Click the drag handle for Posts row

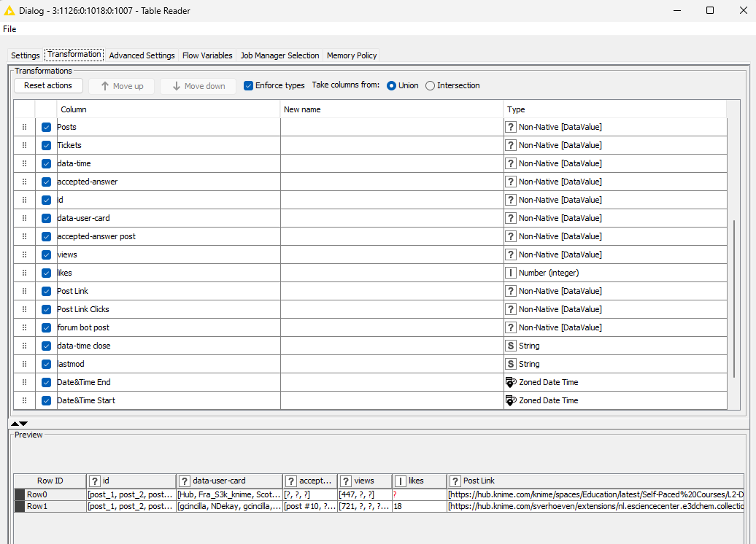coord(24,127)
